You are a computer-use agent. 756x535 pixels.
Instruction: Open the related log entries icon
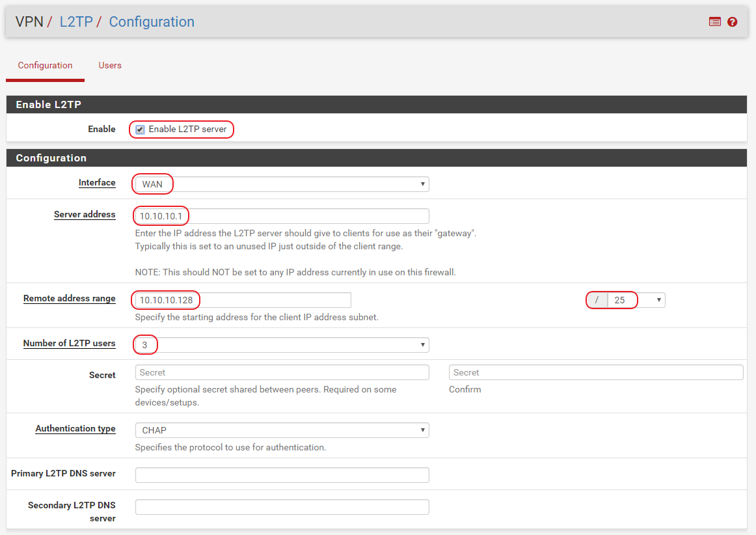click(714, 21)
